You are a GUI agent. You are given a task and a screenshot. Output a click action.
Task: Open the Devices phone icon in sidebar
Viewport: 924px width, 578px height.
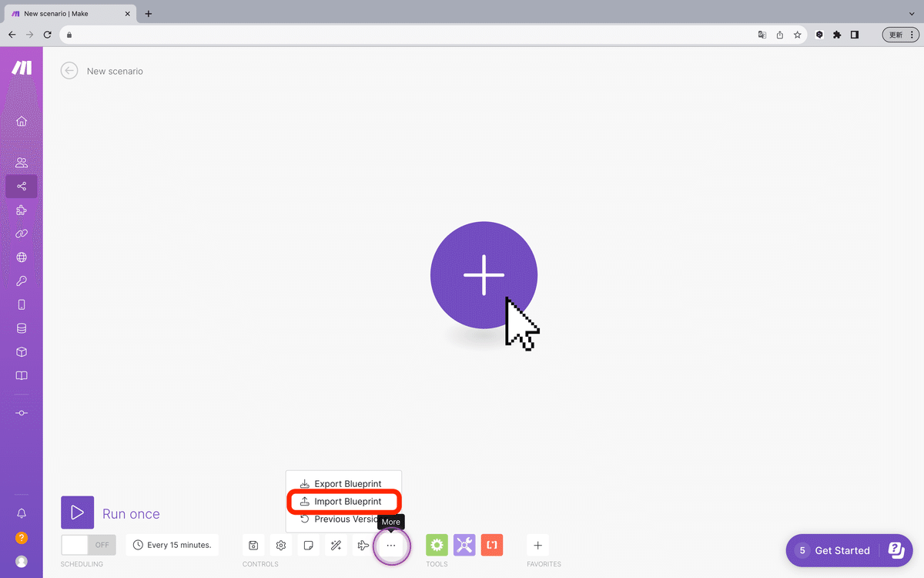tap(22, 304)
